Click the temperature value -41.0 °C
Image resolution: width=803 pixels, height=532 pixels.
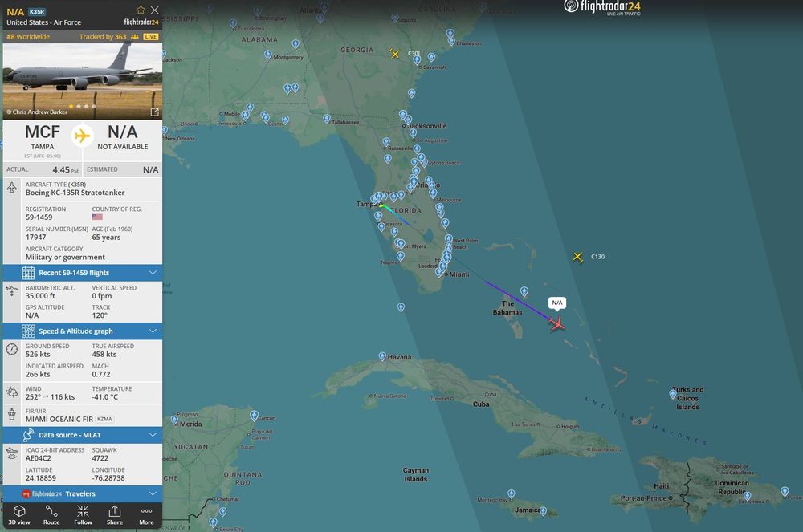105,397
